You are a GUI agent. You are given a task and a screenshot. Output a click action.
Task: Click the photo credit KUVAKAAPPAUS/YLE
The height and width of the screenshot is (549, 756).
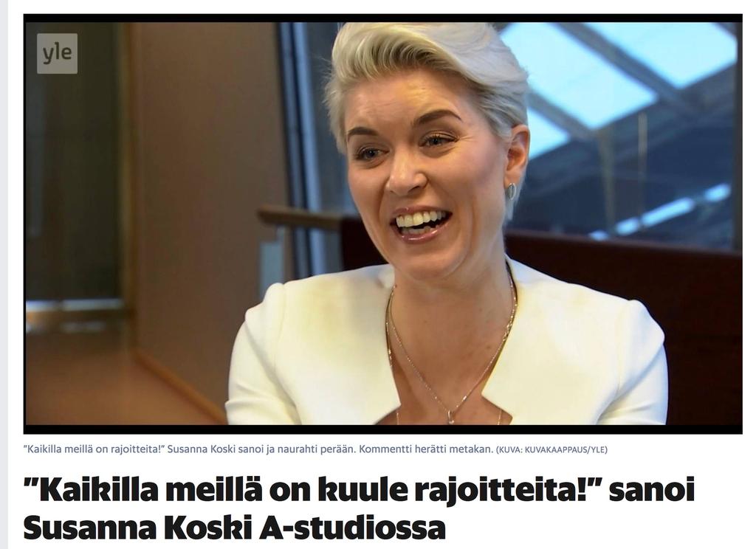coord(551,449)
